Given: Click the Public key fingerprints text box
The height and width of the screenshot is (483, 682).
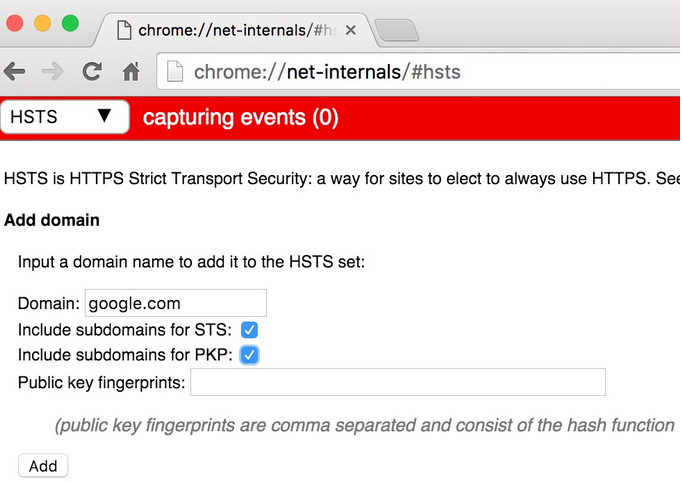Looking at the screenshot, I should (x=397, y=382).
